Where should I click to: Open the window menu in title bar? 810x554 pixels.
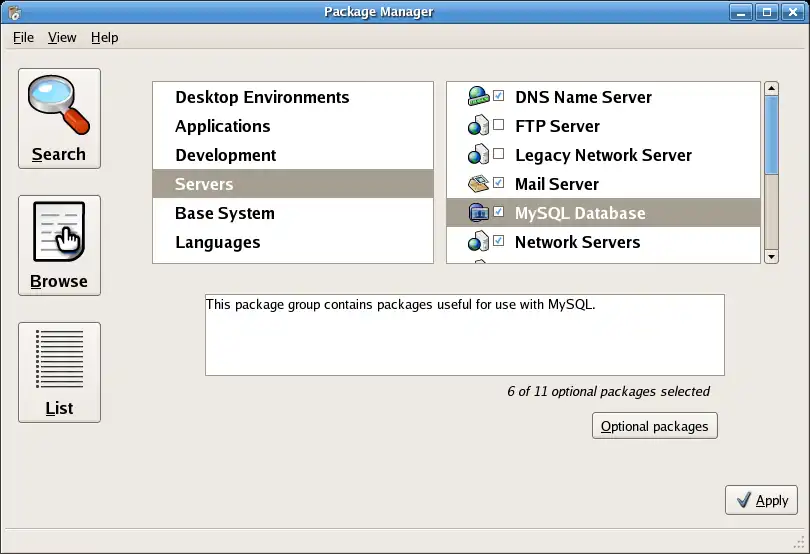coord(14,12)
